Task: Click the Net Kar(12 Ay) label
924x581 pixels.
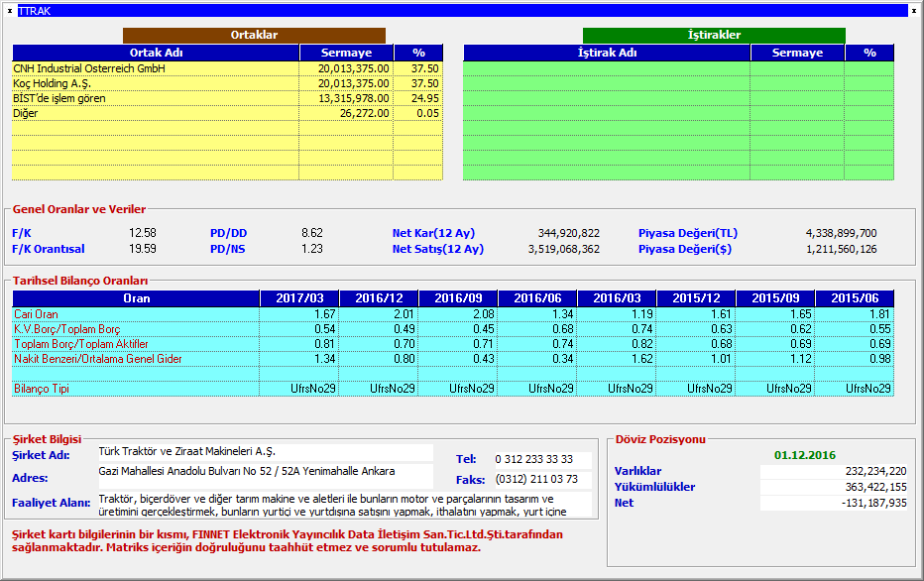Action: 433,233
